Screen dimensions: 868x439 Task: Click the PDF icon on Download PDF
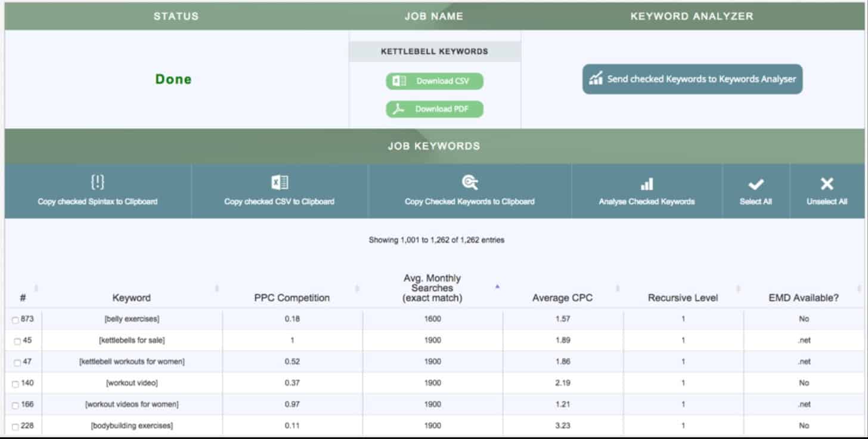pyautogui.click(x=399, y=109)
